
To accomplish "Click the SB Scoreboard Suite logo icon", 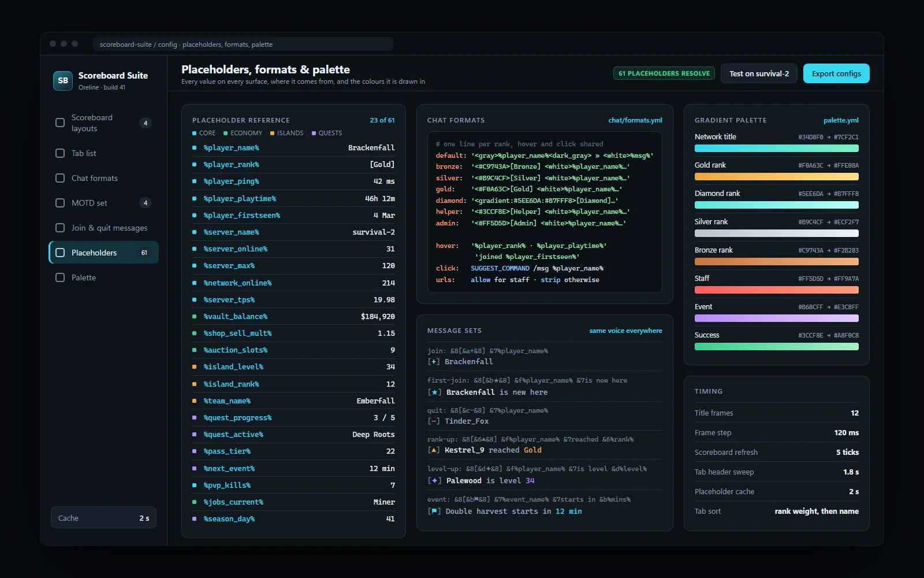I will pyautogui.click(x=63, y=81).
